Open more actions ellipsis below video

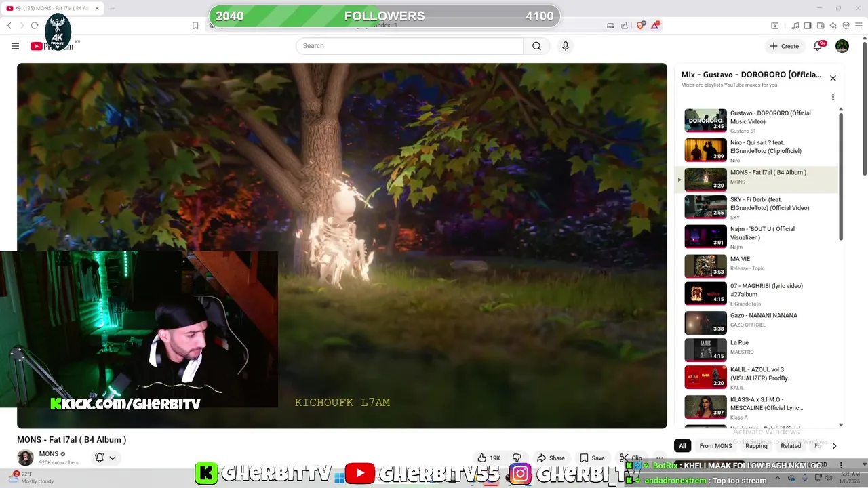[x=659, y=458]
